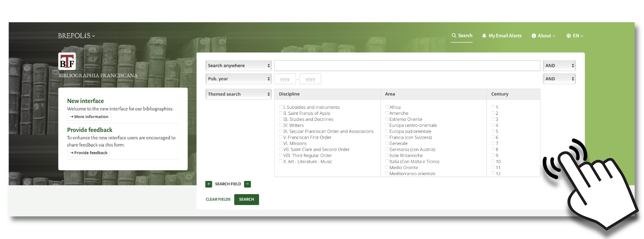Image resolution: width=644 pixels, height=239 pixels.
Task: Click the info icon beside About
Action: (x=534, y=36)
